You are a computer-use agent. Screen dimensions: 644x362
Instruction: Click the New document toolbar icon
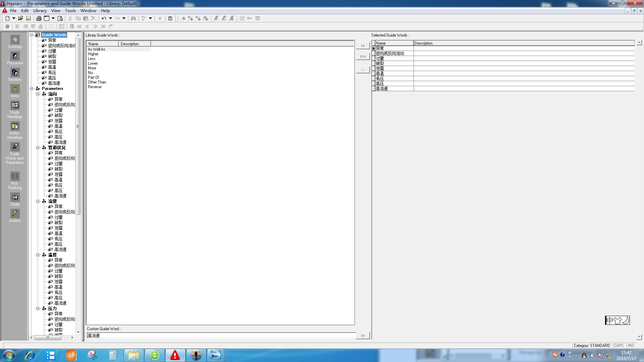7,18
